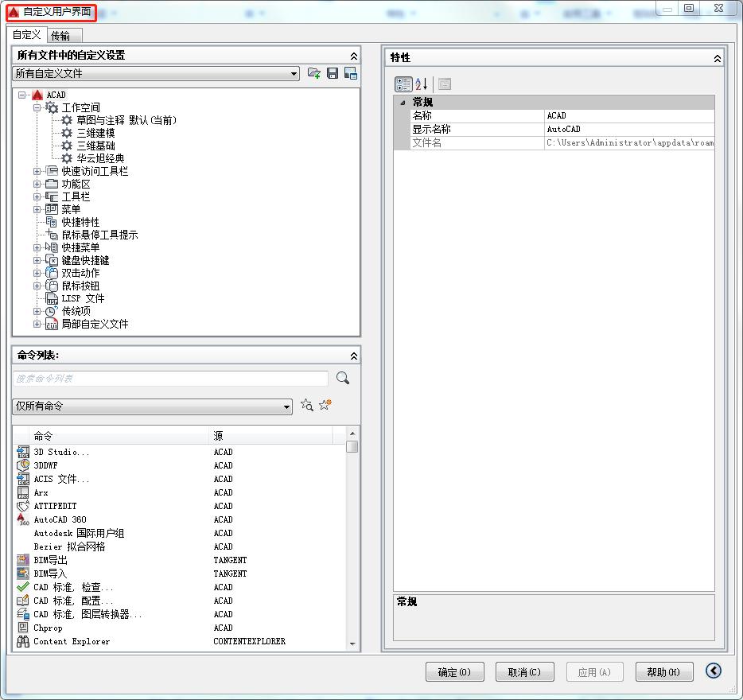Expand the 工具栏 tree node

[x=38, y=196]
